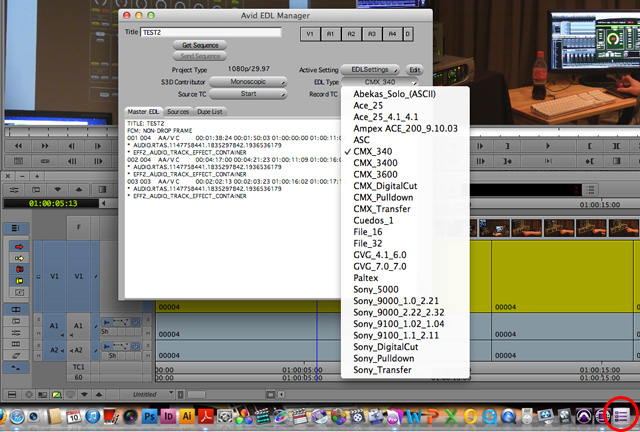
Task: Click the first filmstrip thumbnail in the timeline
Action: coord(494,228)
